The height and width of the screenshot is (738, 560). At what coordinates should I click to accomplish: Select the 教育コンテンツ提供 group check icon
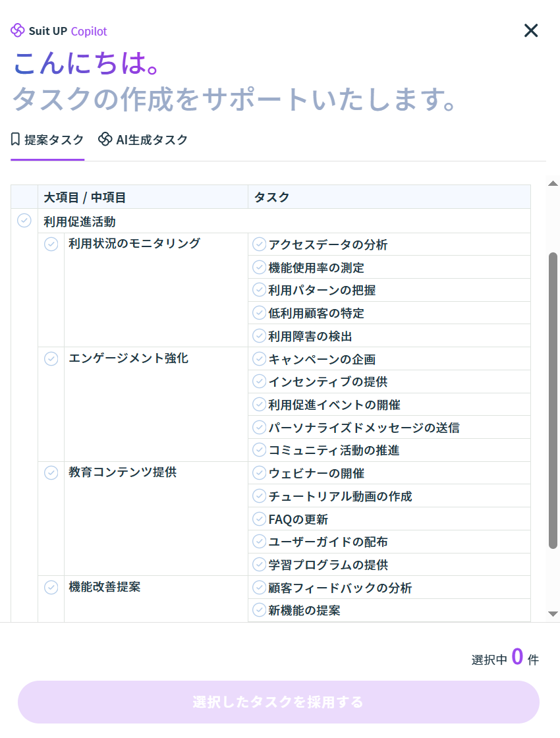(x=51, y=472)
